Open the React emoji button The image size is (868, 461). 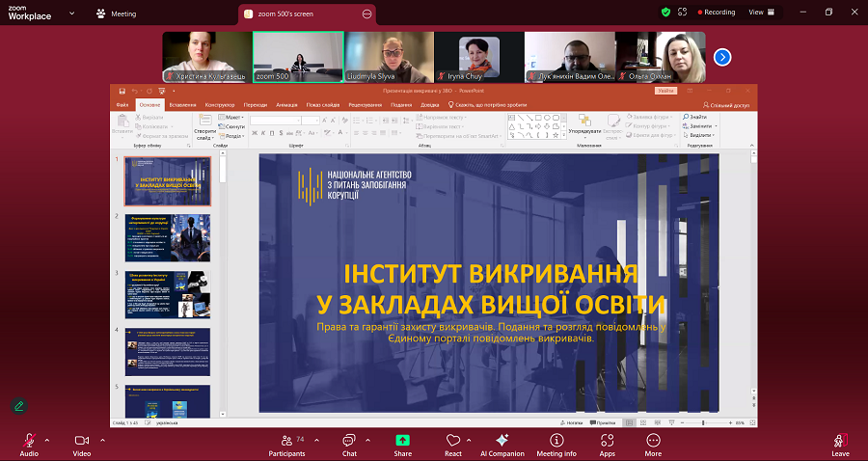pos(453,446)
